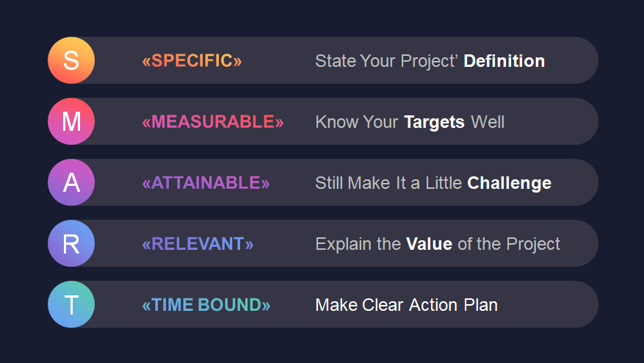Viewport: 644px width, 363px height.
Task: Click the «TIME BOUND» heading
Action: coord(206,305)
